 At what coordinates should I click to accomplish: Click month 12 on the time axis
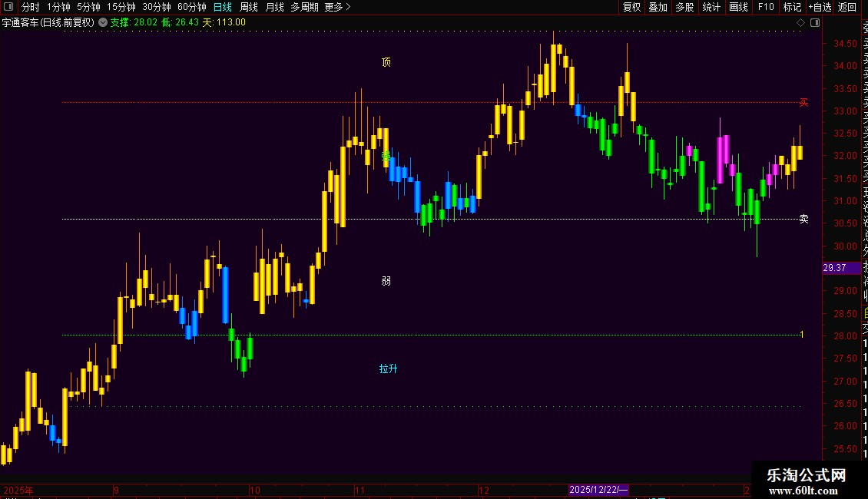coord(484,490)
